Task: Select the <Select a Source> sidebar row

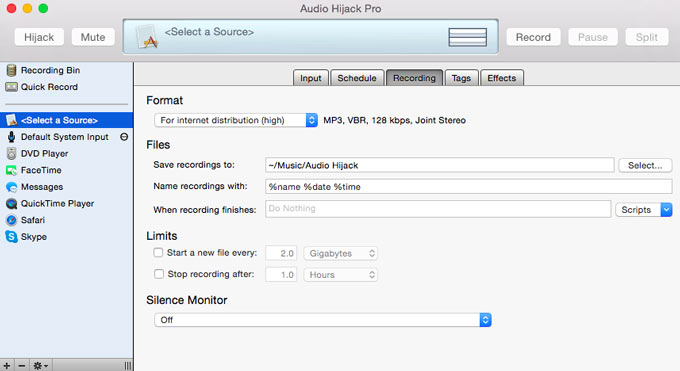Action: (x=66, y=120)
